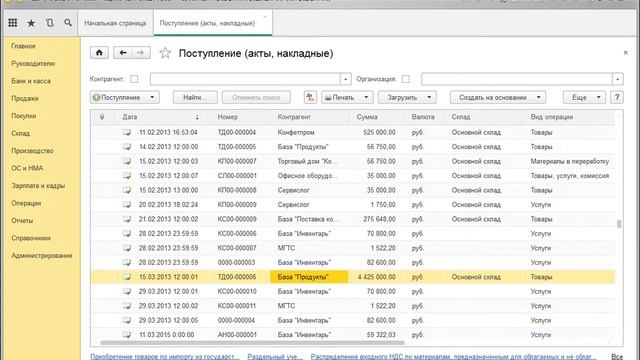The width and height of the screenshot is (640, 360).
Task: Close the form with the X under the tabs
Action: tap(625, 53)
